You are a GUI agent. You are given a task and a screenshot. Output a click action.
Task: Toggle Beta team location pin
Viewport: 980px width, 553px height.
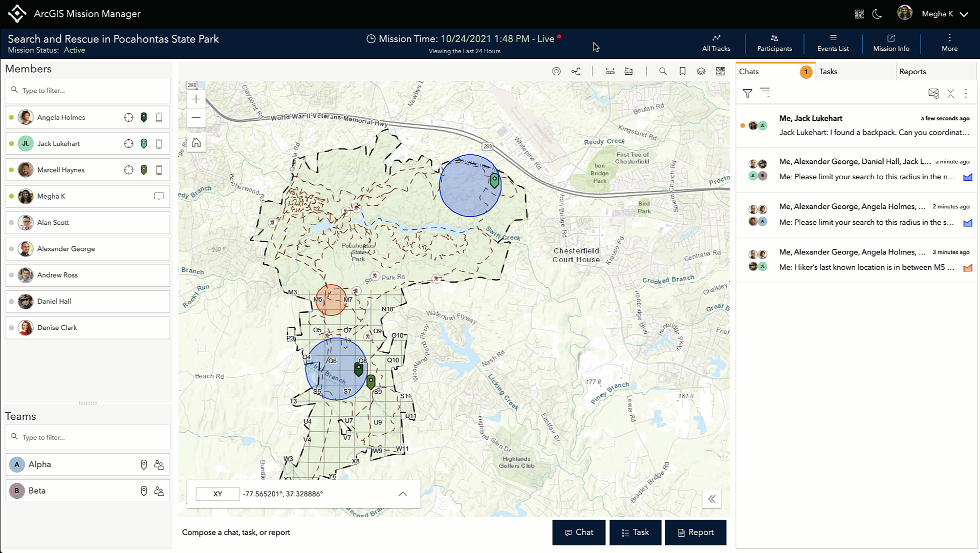144,491
